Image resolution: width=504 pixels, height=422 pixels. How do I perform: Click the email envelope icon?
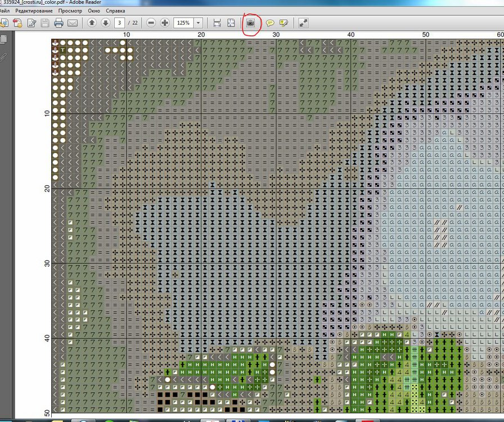pyautogui.click(x=73, y=23)
